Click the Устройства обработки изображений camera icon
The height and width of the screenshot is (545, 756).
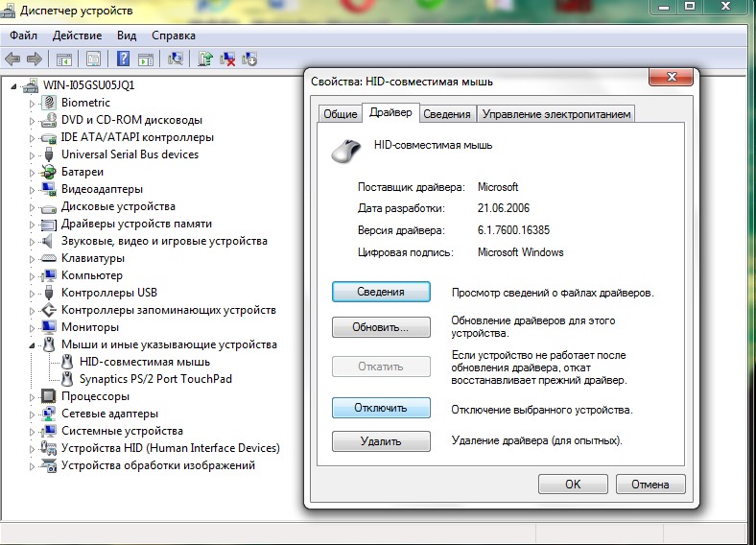coord(49,465)
